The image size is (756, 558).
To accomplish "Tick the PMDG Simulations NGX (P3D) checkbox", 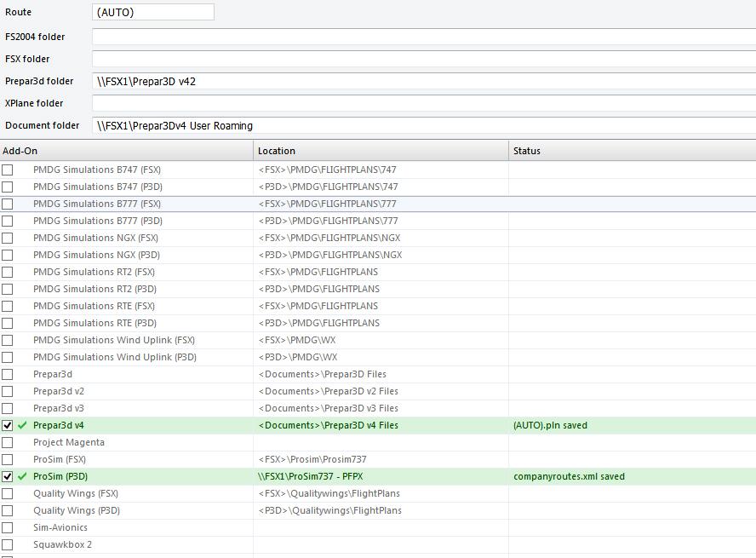I will point(8,255).
